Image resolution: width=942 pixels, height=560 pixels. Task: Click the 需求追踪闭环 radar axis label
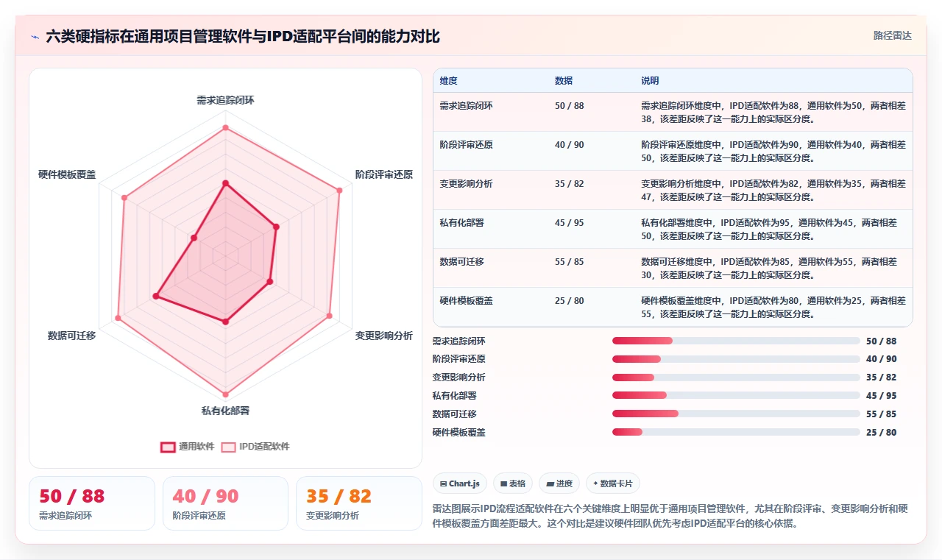(x=225, y=100)
